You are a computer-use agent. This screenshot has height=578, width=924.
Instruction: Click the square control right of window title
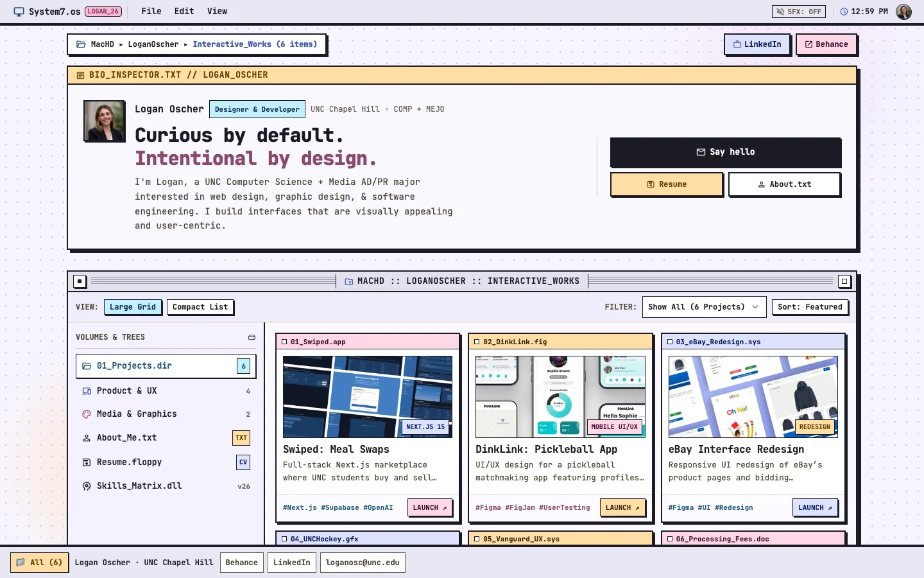point(844,281)
